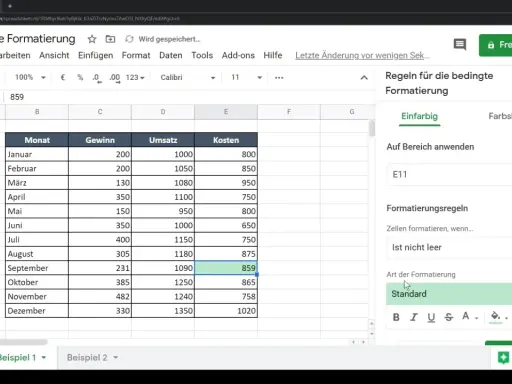Toggle italic in formatting rule
The width and height of the screenshot is (512, 384).
point(414,317)
